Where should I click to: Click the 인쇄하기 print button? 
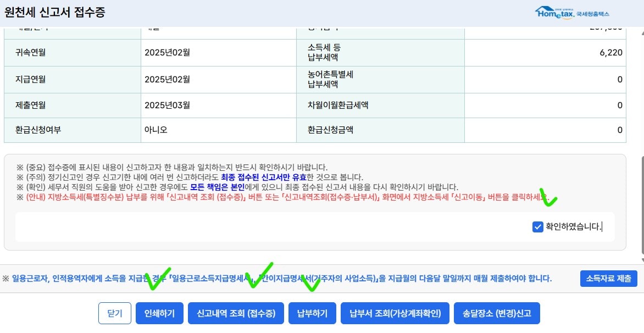[159, 313]
